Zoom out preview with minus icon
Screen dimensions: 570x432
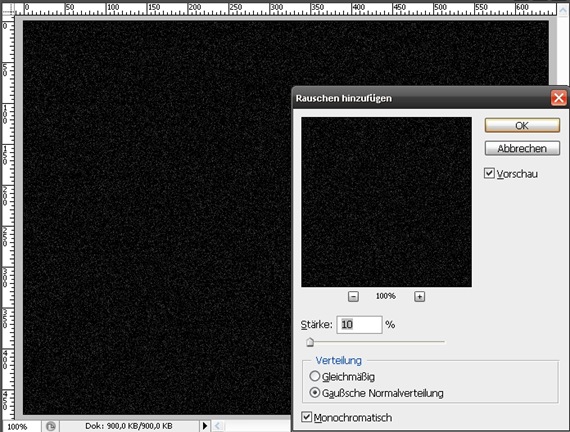(353, 296)
